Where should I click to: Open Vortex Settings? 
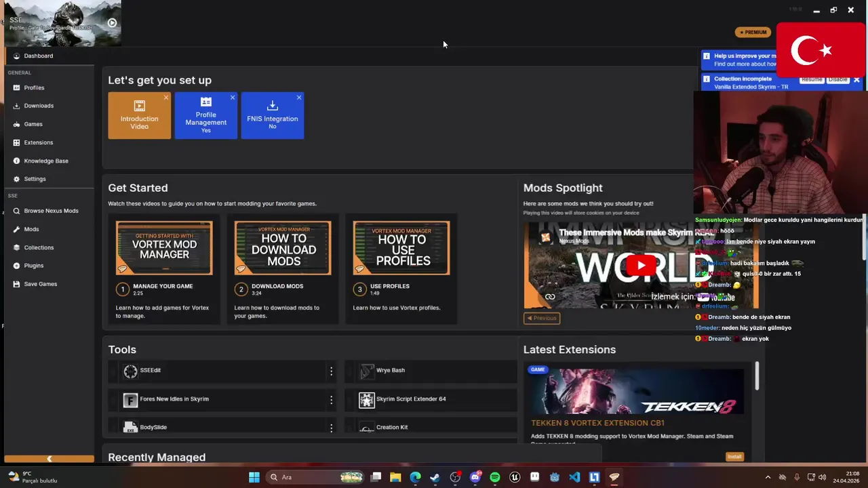(x=35, y=179)
